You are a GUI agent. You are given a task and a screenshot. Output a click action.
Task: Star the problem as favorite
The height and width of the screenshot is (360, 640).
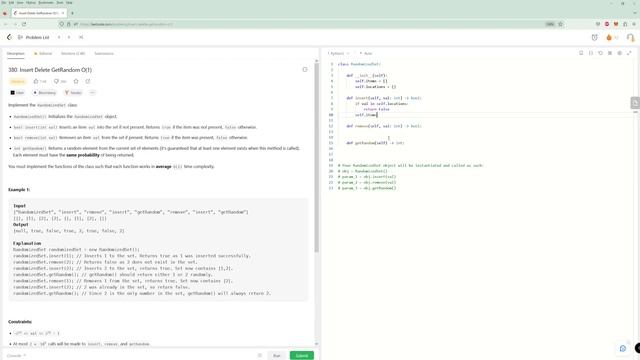click(76, 81)
